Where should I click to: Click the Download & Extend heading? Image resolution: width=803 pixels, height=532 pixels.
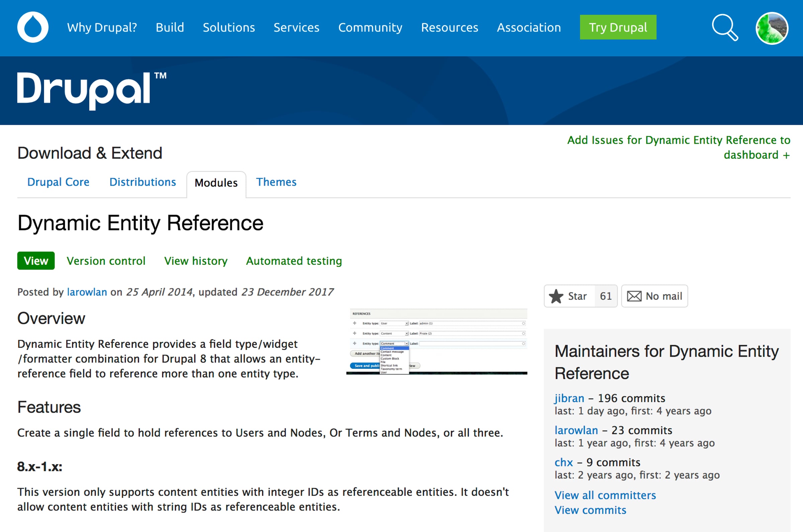tap(90, 153)
